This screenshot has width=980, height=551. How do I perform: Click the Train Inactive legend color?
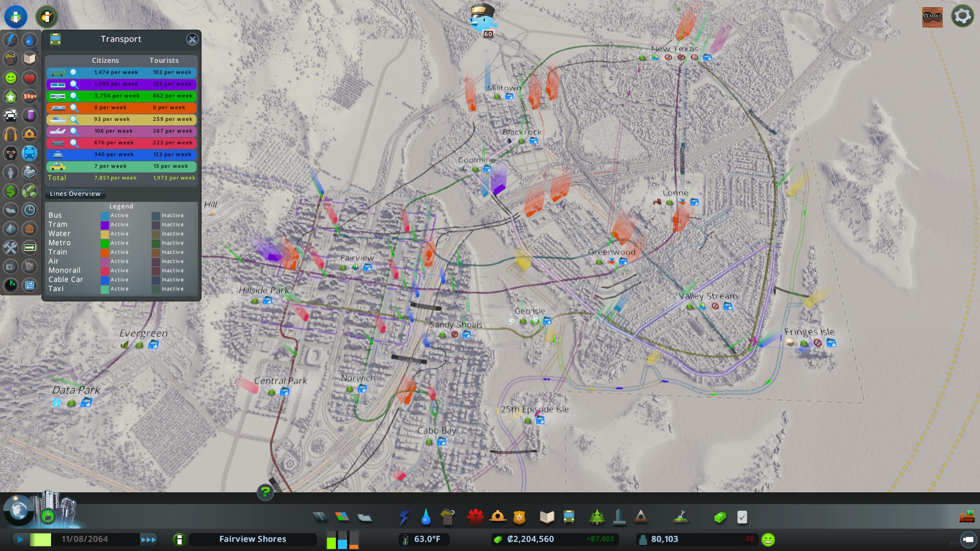click(x=156, y=253)
